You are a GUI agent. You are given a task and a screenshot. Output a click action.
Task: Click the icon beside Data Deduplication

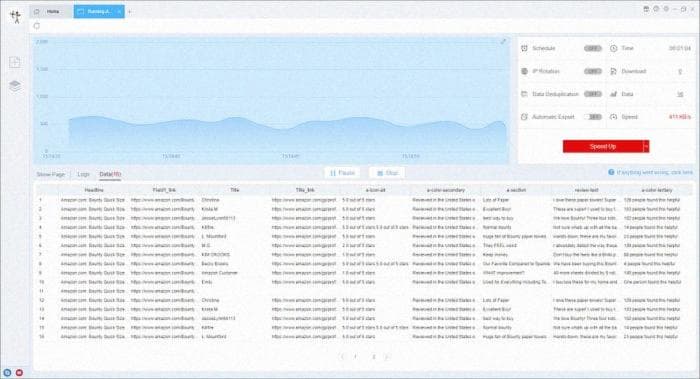point(525,94)
